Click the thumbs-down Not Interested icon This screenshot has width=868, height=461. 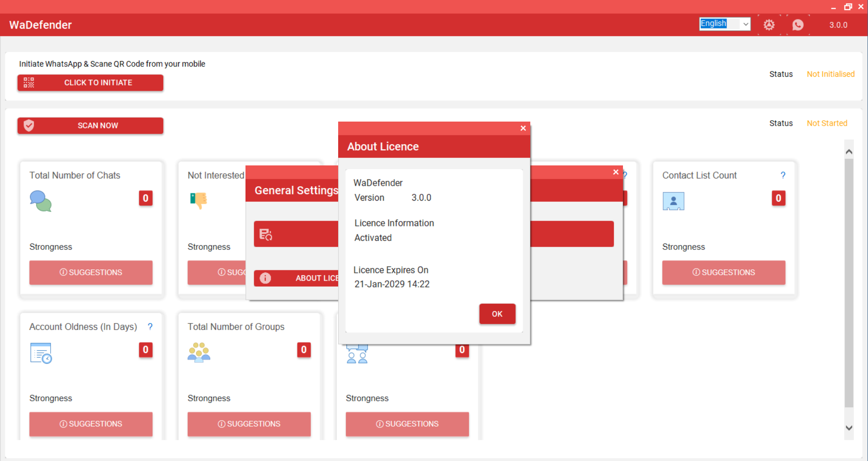198,200
